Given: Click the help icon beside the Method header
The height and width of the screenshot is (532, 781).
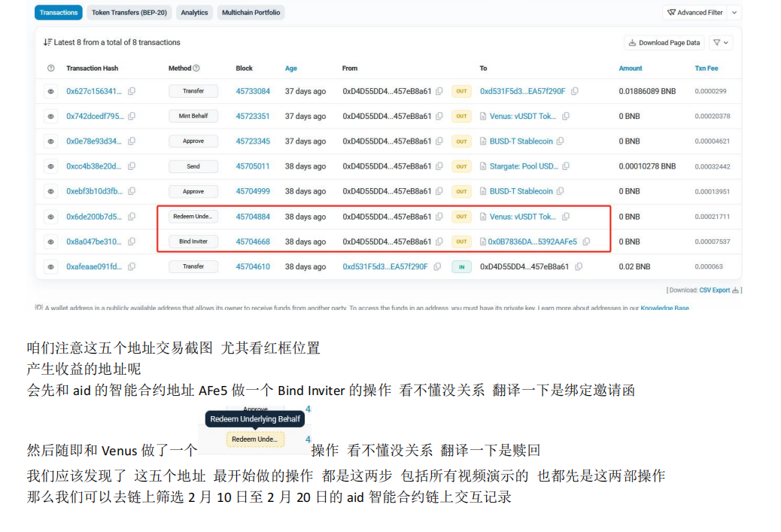Looking at the screenshot, I should pos(196,68).
